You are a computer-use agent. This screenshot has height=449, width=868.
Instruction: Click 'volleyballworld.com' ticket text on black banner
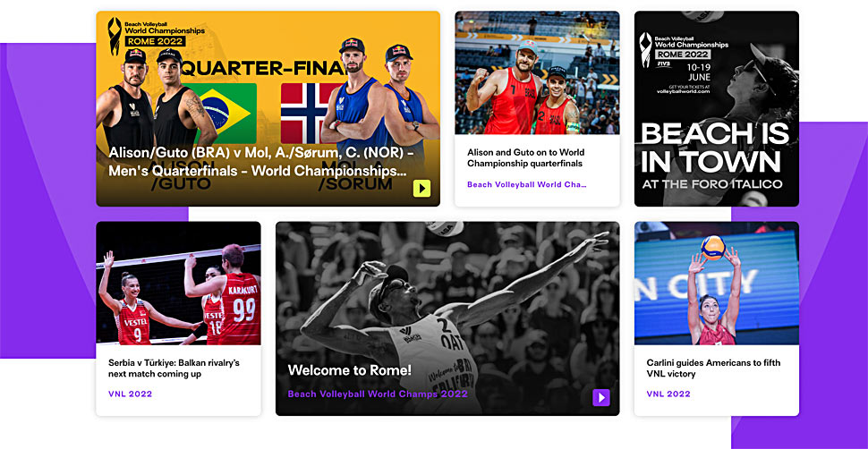coord(683,91)
